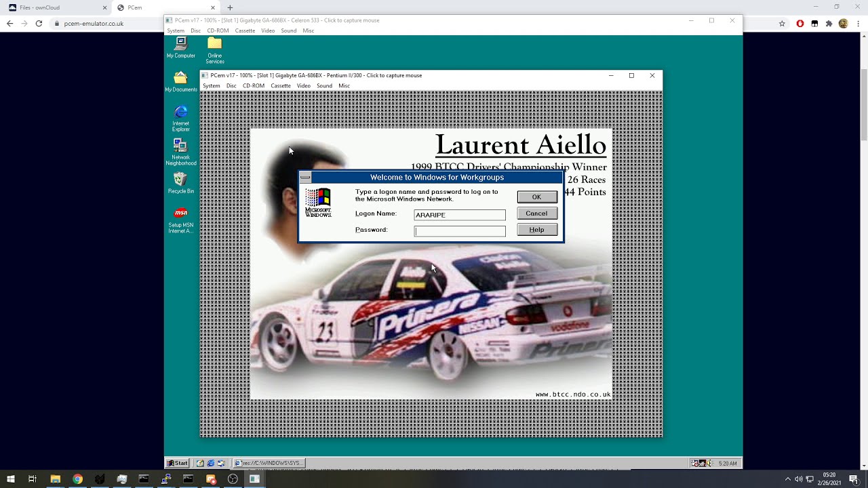This screenshot has width=868, height=488.
Task: Click into the empty Password field
Action: tap(460, 231)
